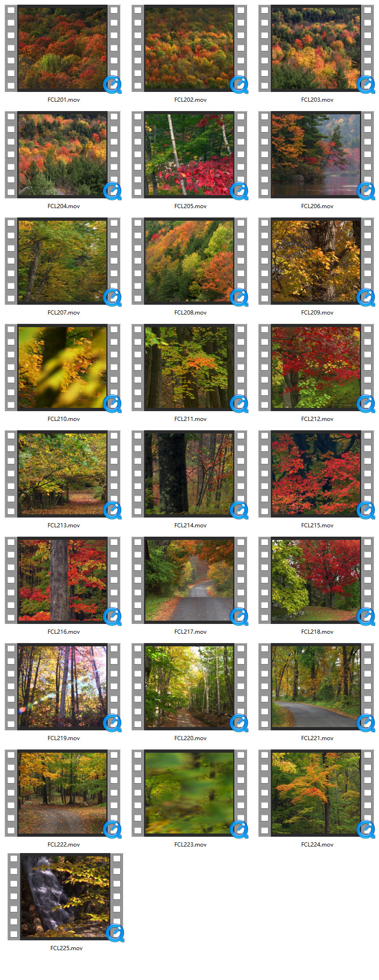Image resolution: width=379 pixels, height=980 pixels.
Task: Click the QuickTime badge on FCL201.mov
Action: (112, 84)
